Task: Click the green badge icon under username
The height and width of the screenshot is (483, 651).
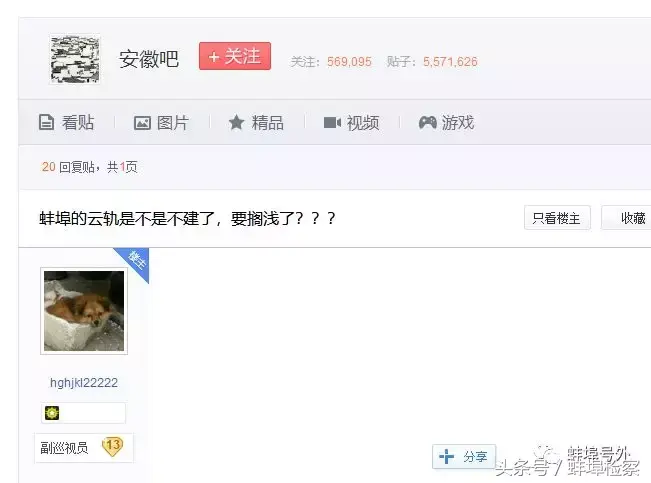Action: point(52,413)
